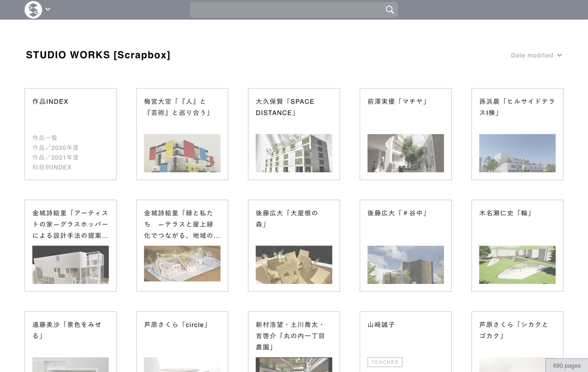Open 芦原さくら「シカクとゴカク」 card
The width and height of the screenshot is (588, 372).
click(517, 342)
